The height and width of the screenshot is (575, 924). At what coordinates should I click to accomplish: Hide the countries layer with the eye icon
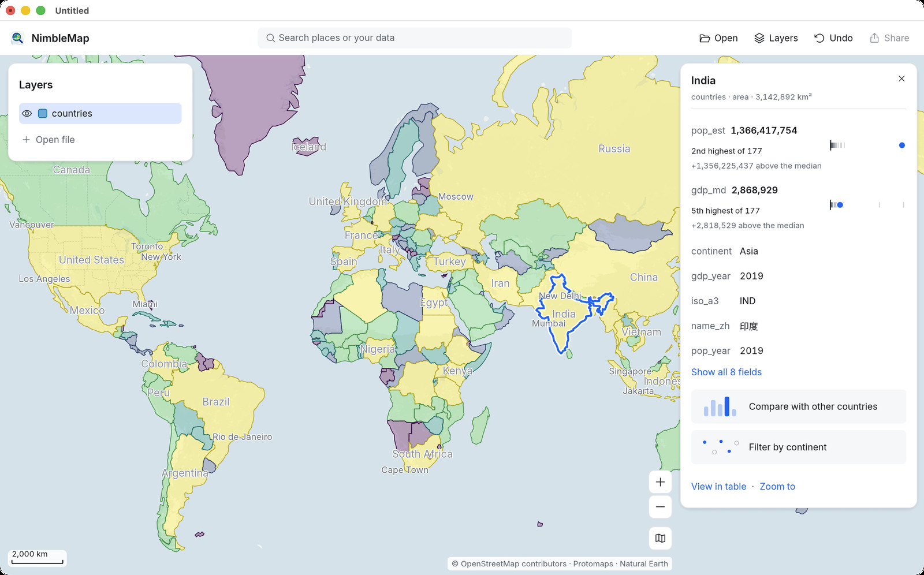click(27, 114)
